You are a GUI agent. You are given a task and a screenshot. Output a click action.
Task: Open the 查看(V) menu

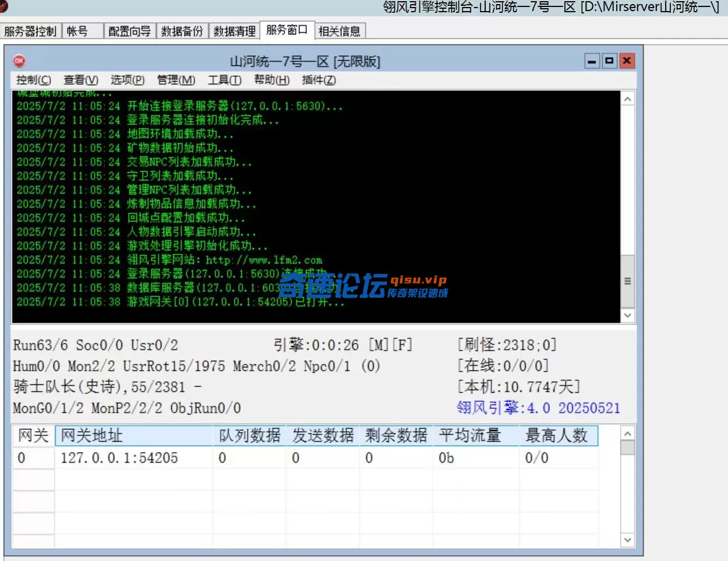coord(80,80)
